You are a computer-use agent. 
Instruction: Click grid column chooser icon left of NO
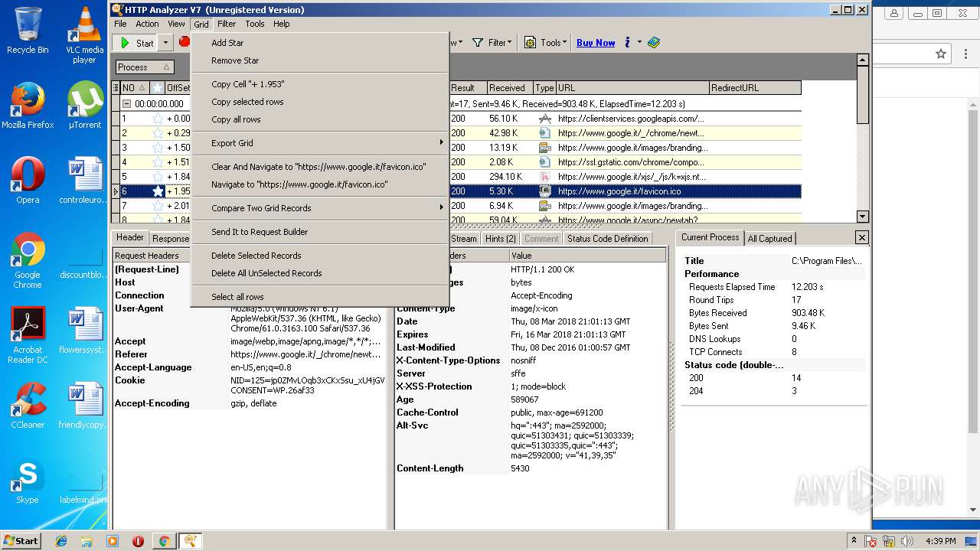click(x=116, y=88)
